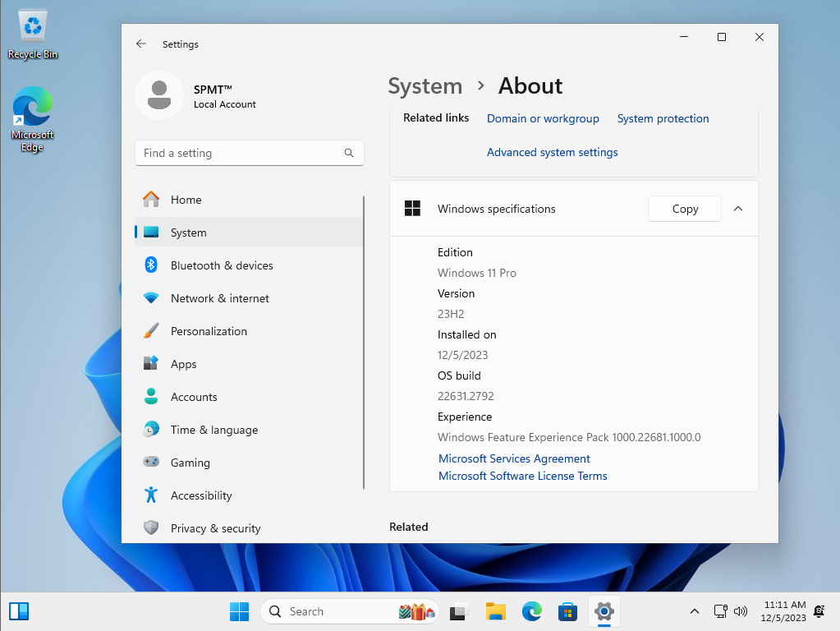Open network status in the system tray
This screenshot has width=840, height=631.
pyautogui.click(x=721, y=611)
